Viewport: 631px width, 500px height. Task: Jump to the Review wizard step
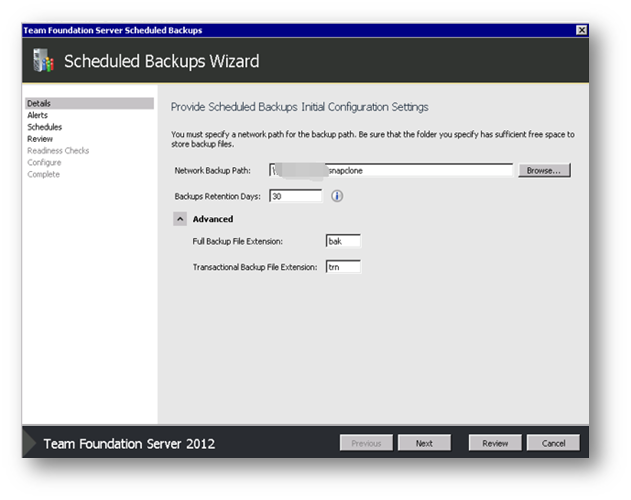tap(40, 139)
